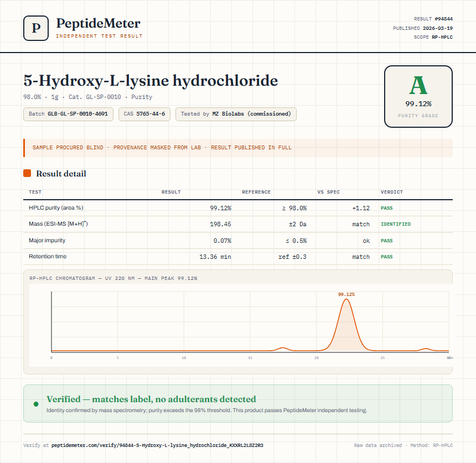476x463 pixels.
Task: Click the RP-HPLC chromatogram title text
Action: click(x=113, y=278)
